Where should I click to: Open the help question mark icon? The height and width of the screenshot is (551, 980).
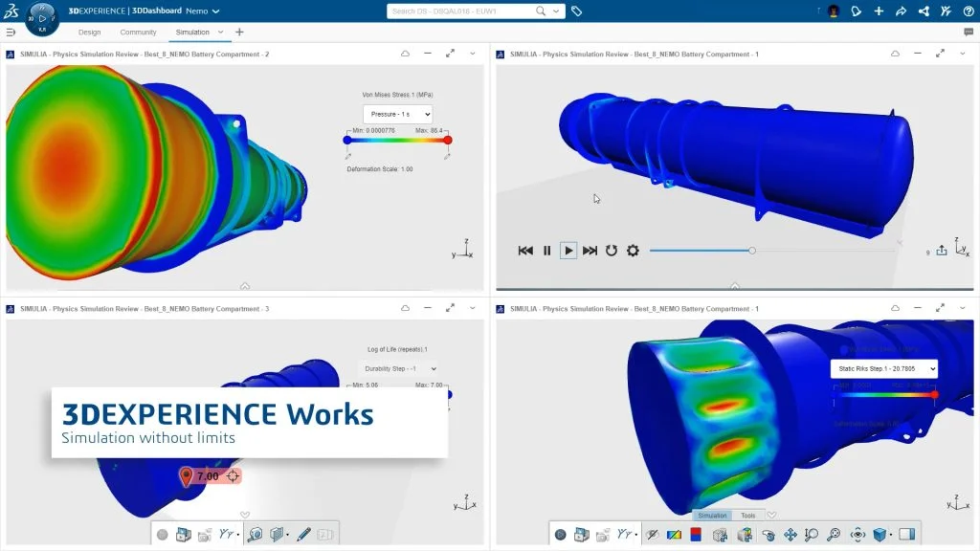pos(969,11)
